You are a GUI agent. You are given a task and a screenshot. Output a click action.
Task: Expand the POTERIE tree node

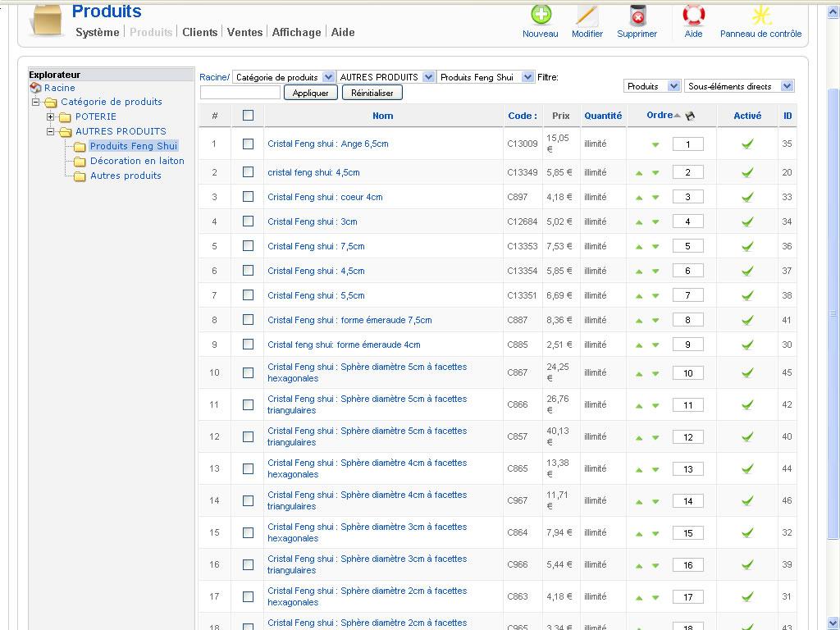(50, 116)
